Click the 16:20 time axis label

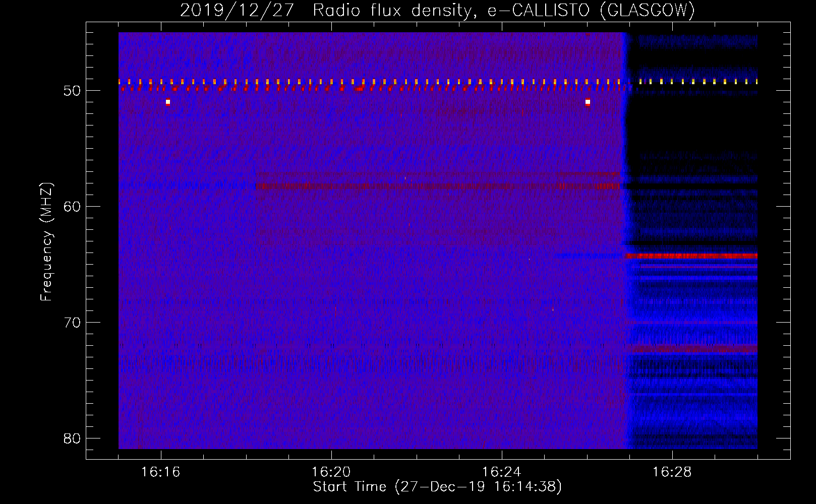331,472
